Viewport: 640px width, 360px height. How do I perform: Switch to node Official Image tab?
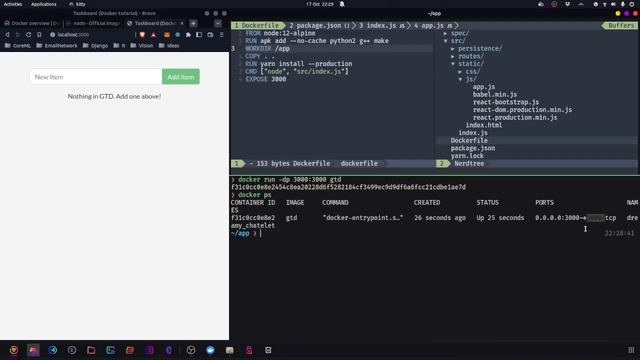(94, 23)
